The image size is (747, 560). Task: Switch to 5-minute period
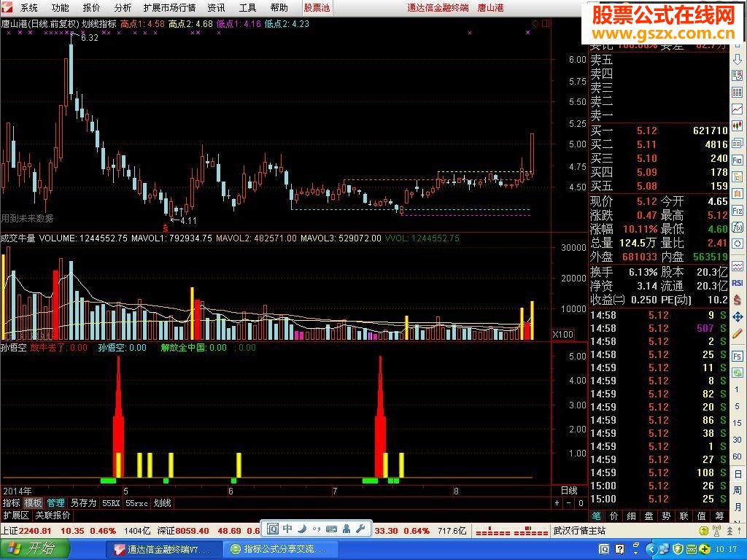tap(737, 406)
